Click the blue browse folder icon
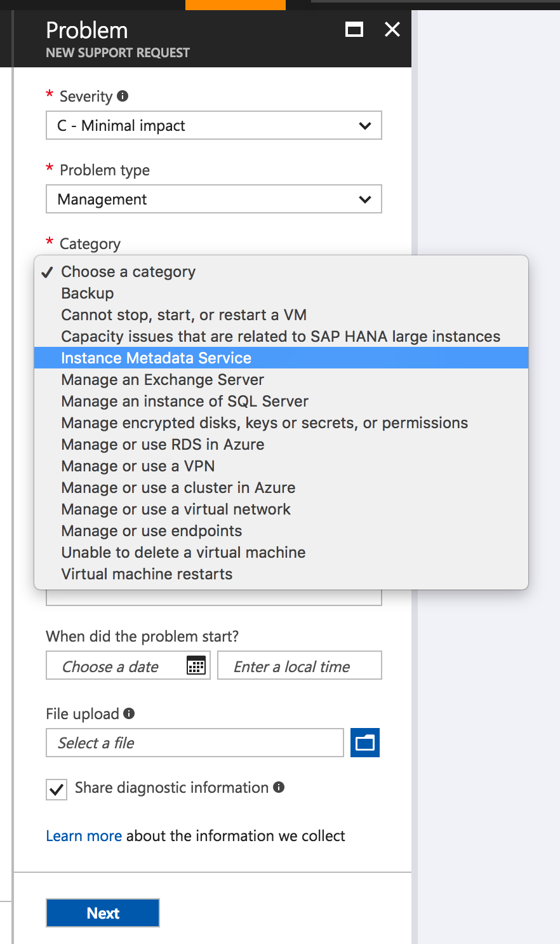 (x=365, y=743)
